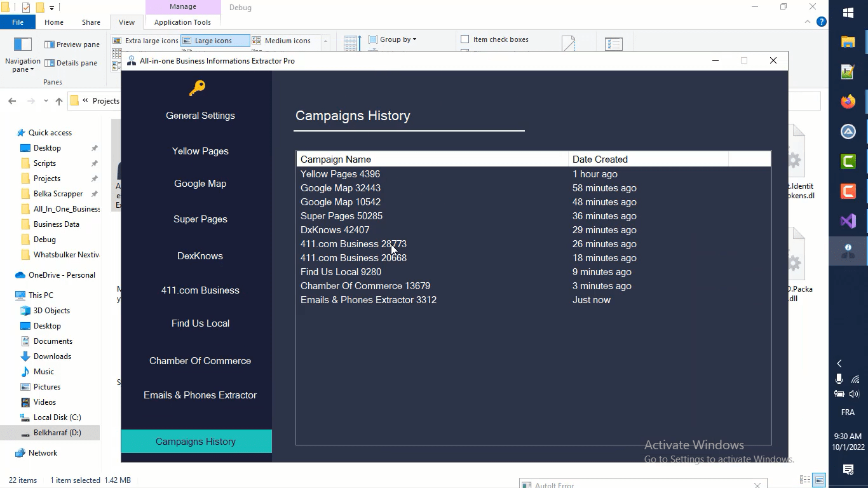The height and width of the screenshot is (488, 868).
Task: Go up one folder level in Explorer
Action: (59, 101)
